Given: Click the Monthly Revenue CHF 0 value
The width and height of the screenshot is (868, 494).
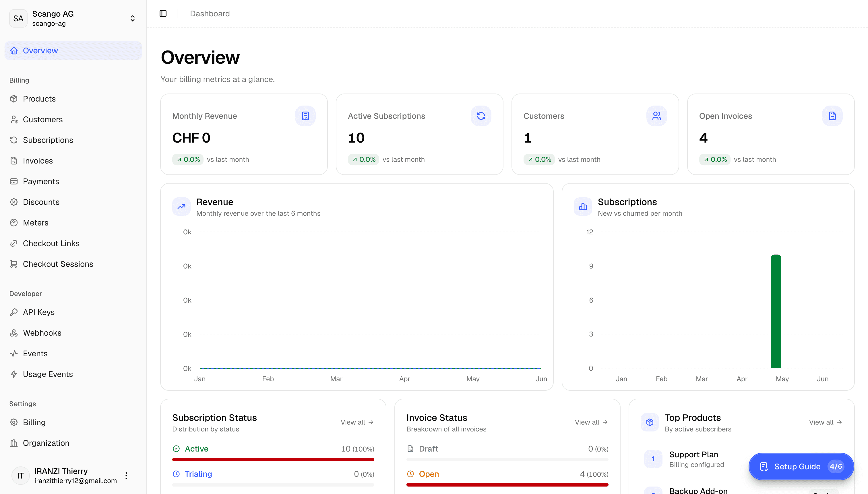Looking at the screenshot, I should (191, 138).
